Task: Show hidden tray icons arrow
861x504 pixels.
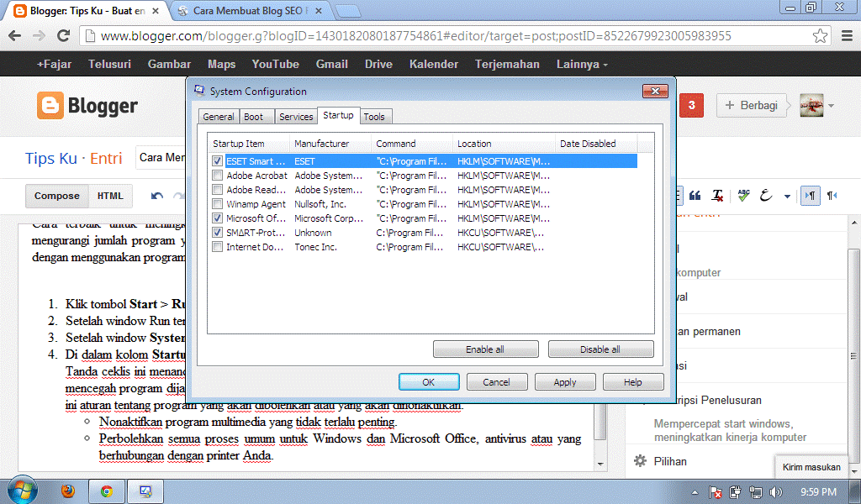Action: coord(695,492)
